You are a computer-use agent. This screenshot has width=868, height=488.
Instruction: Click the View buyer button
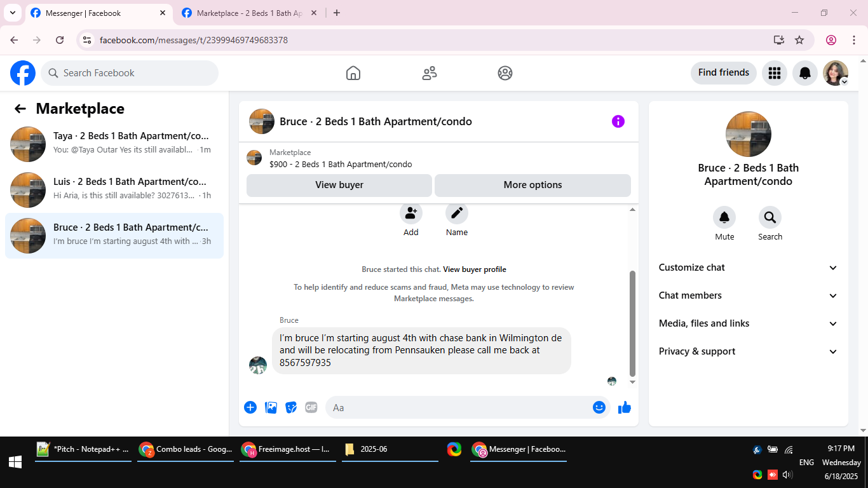pyautogui.click(x=339, y=186)
